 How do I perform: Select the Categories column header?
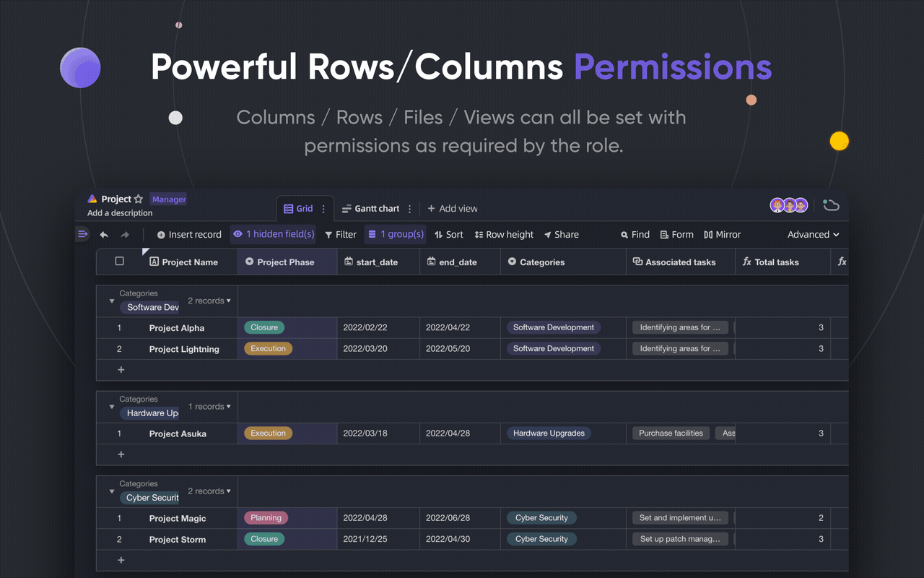[563, 262]
